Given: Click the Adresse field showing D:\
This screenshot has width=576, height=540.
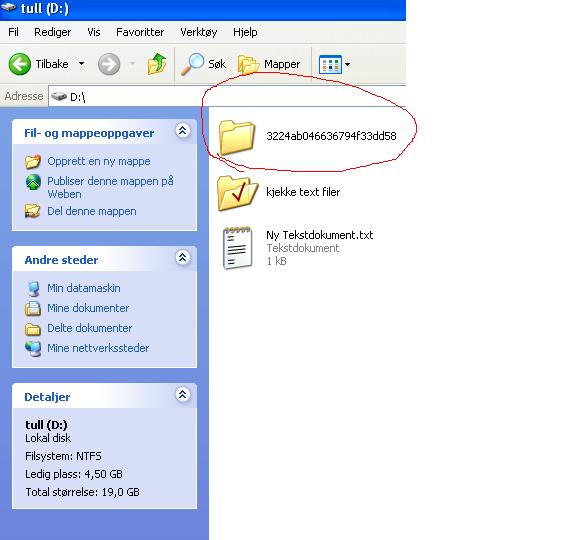Looking at the screenshot, I should [227, 97].
